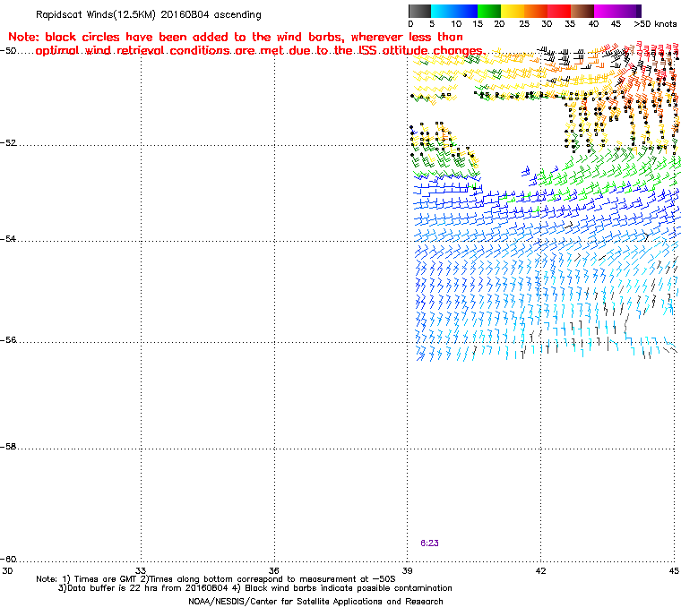Click footer line '3)Data buffer is 22 hrs'

(255, 588)
